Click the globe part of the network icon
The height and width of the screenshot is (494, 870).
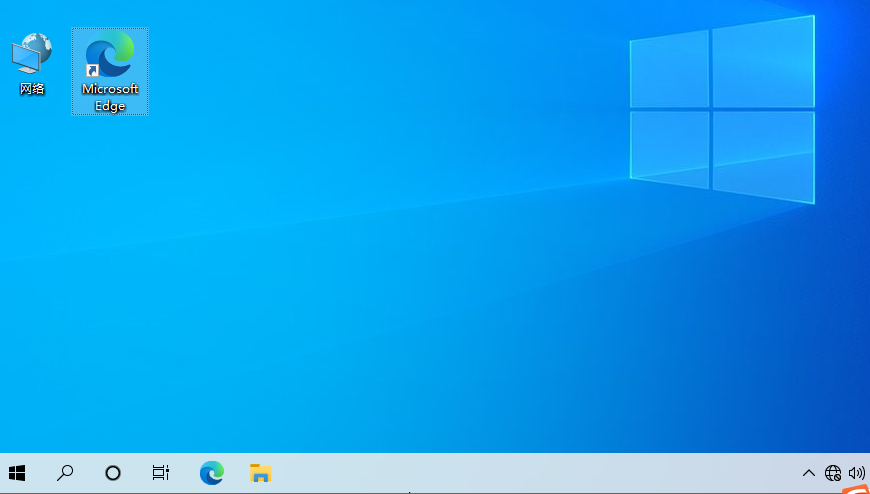[x=38, y=44]
